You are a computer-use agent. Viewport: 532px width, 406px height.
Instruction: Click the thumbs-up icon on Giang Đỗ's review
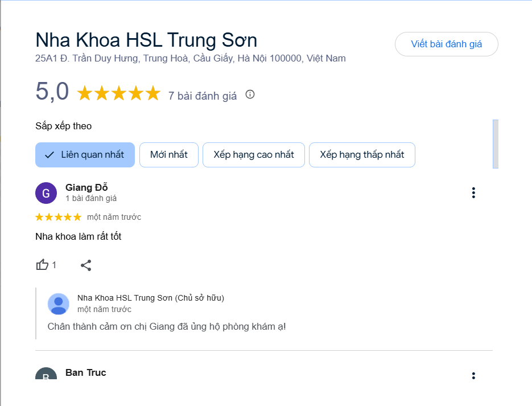click(42, 265)
